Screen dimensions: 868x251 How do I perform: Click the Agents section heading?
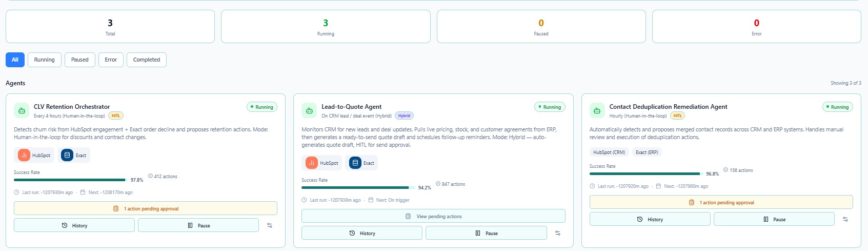tap(15, 83)
